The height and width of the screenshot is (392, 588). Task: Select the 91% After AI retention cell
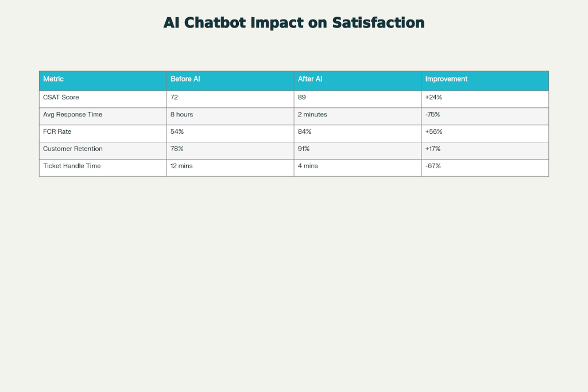tap(304, 149)
